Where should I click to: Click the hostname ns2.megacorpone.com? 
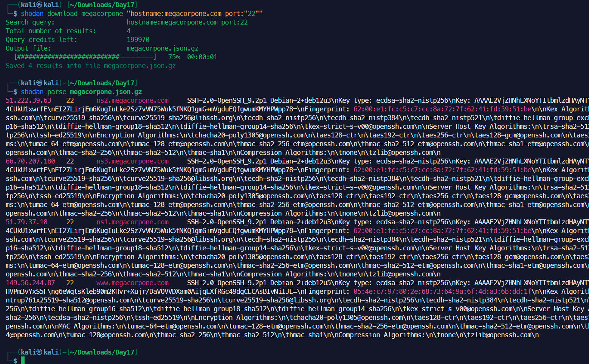click(132, 100)
